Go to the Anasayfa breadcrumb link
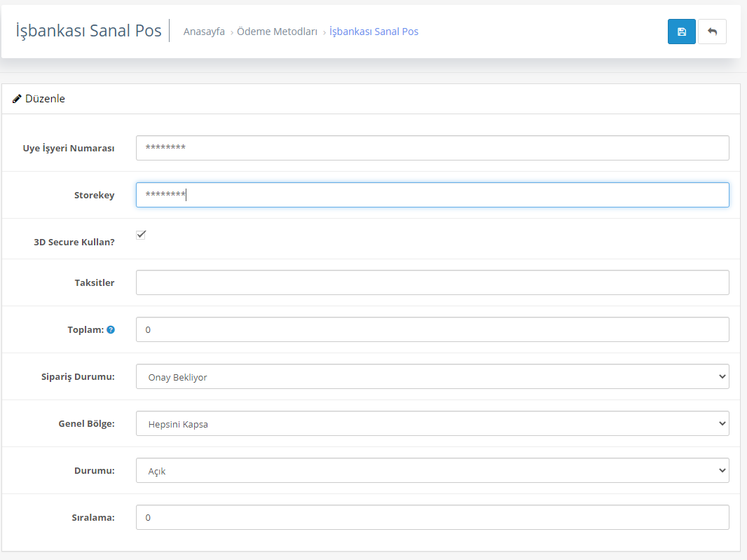Screen dimensions: 747x560 pyautogui.click(x=204, y=32)
